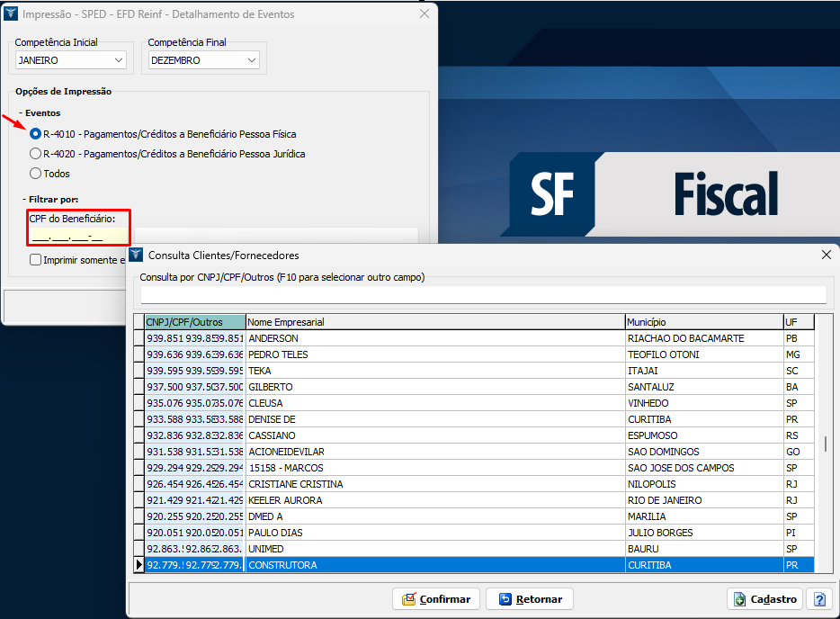Viewport: 840px width, 619px height.
Task: Click the Confirmar button
Action: [435, 599]
